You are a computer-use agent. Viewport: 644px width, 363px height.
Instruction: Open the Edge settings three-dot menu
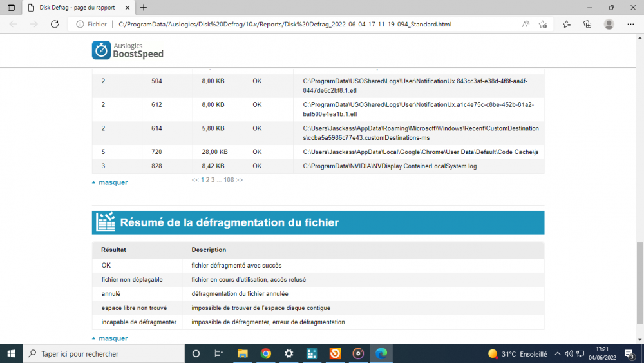tap(630, 24)
